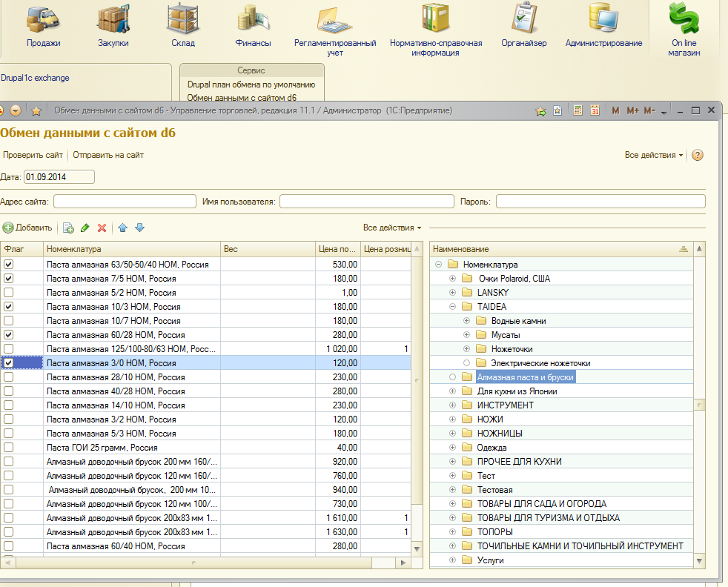Image resolution: width=728 pixels, height=587 pixels.
Task: Open Drupal план обмена по умолчанию
Action: coord(251,84)
